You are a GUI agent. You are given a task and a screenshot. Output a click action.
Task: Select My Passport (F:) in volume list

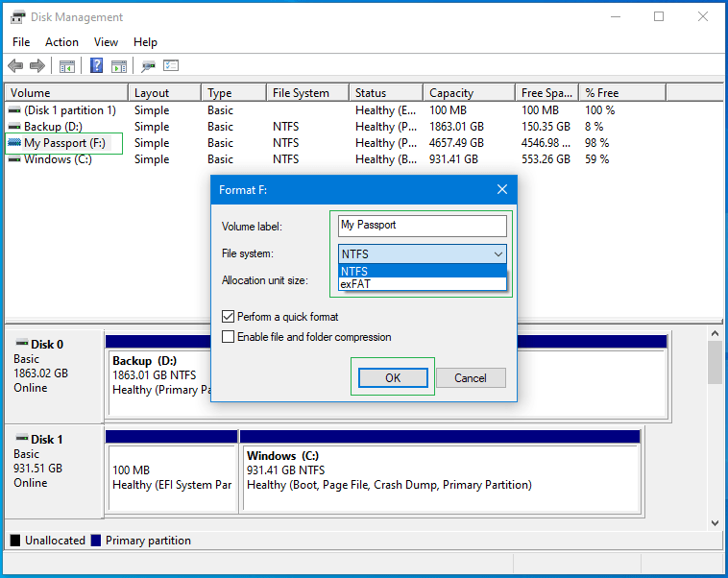[x=65, y=143]
